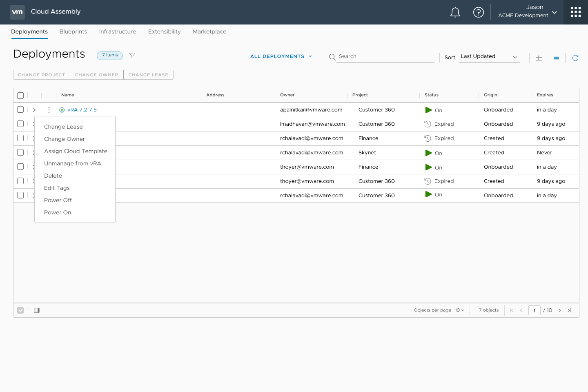The image size is (588, 392).
Task: Click green On icon in Skynet row
Action: click(x=428, y=153)
